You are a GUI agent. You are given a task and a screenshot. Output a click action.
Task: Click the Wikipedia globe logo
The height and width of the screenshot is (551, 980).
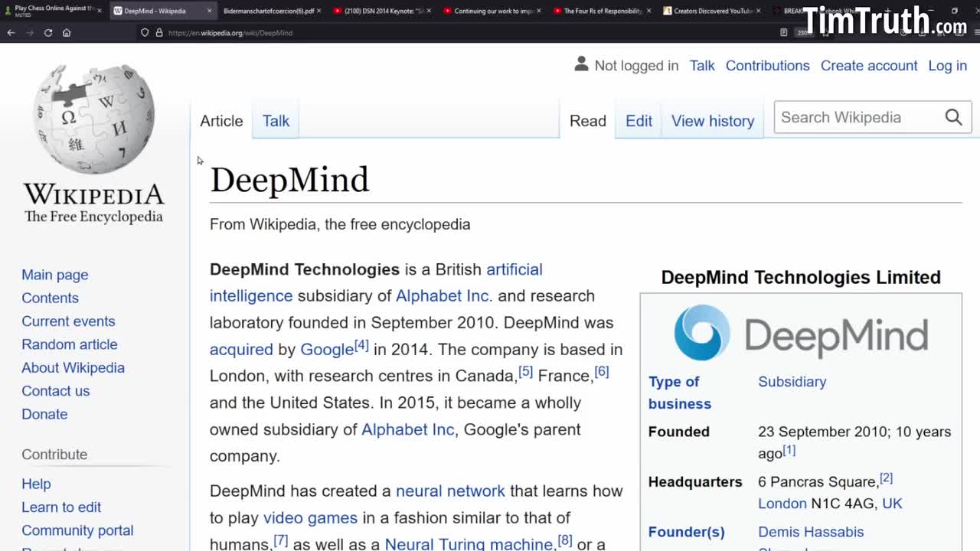click(x=94, y=119)
